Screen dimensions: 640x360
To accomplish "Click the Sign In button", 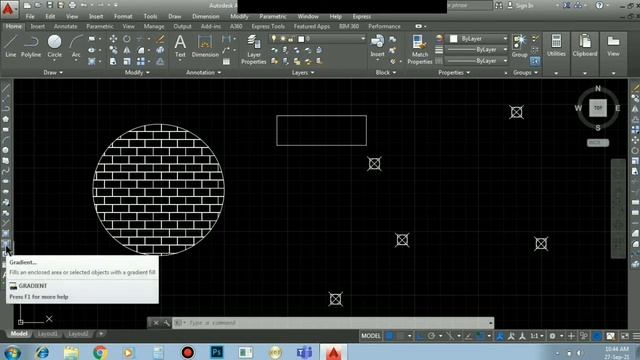I will click(x=520, y=5).
